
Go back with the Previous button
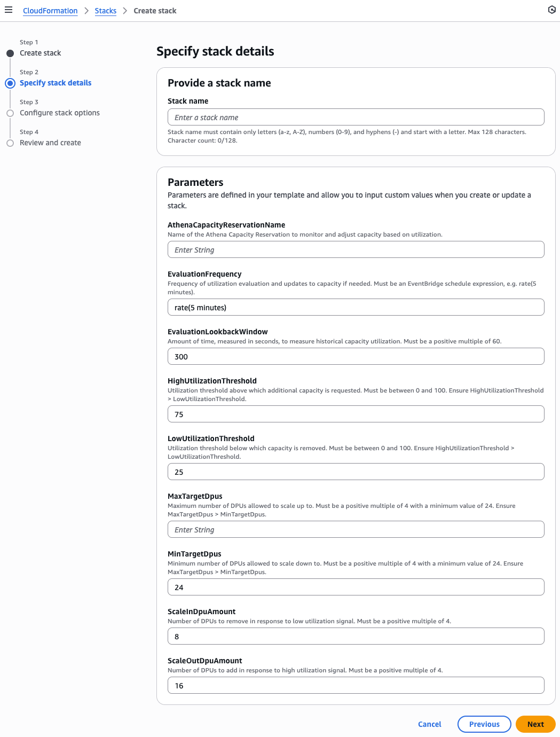[x=484, y=724]
